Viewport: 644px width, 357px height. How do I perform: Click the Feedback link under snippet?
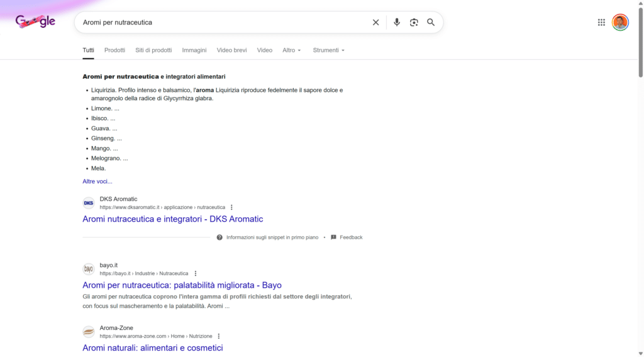pyautogui.click(x=350, y=237)
